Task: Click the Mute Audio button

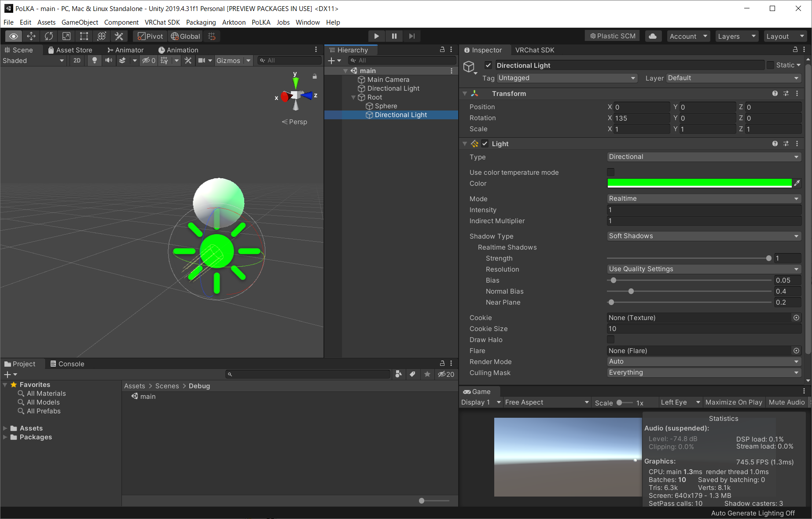Action: coord(786,402)
